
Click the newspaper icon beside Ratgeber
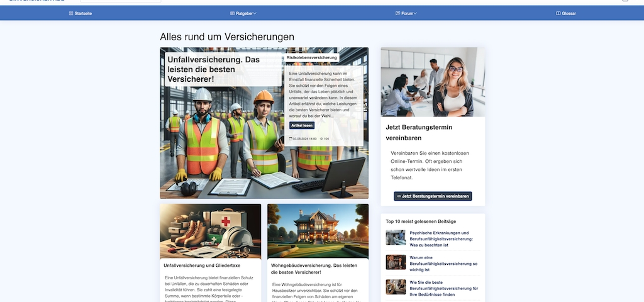(233, 14)
